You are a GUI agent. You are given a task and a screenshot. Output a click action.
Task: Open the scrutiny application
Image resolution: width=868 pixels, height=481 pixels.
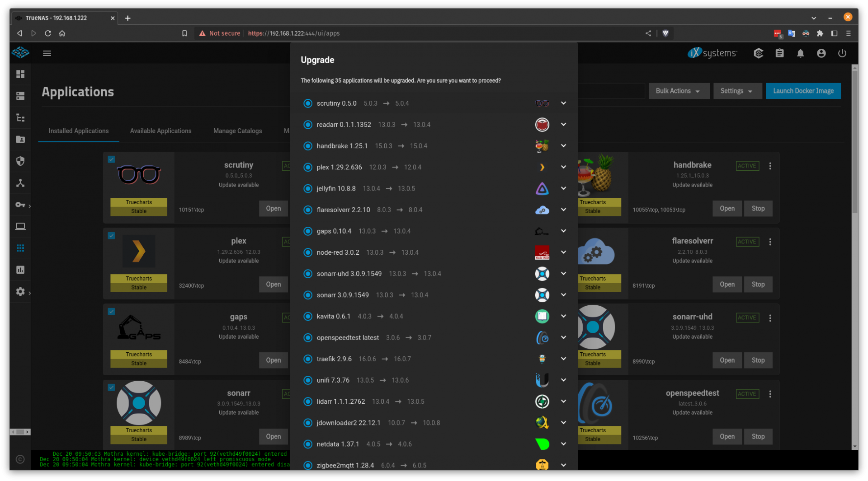274,209
